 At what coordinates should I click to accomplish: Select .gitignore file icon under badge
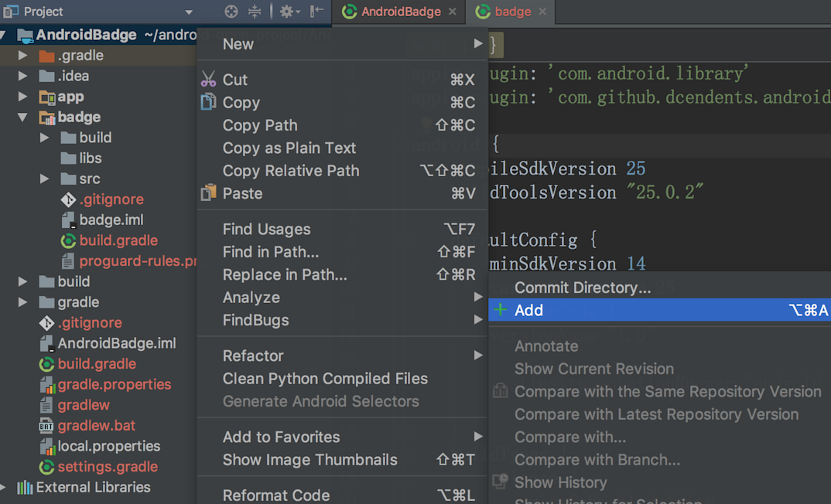point(68,199)
